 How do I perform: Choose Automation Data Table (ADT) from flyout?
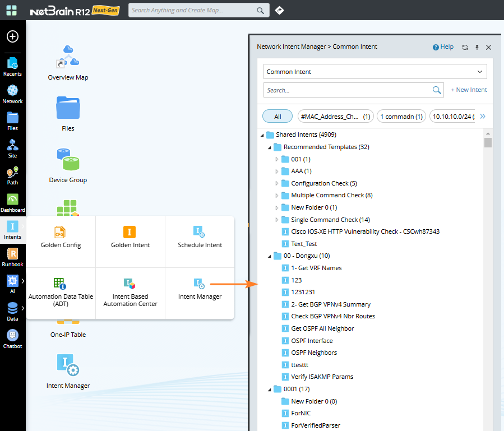coord(61,293)
